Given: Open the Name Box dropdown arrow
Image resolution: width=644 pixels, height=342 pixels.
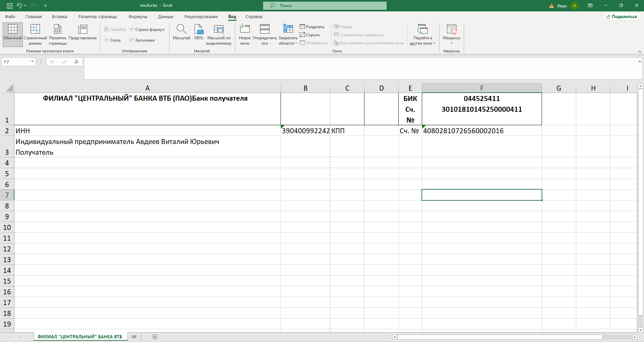Looking at the screenshot, I should 33,62.
